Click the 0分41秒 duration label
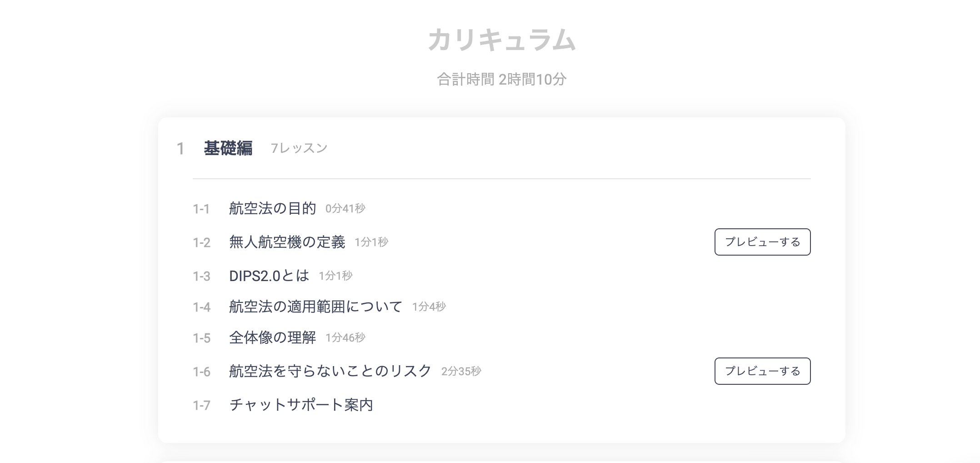This screenshot has height=463, width=980. (345, 209)
